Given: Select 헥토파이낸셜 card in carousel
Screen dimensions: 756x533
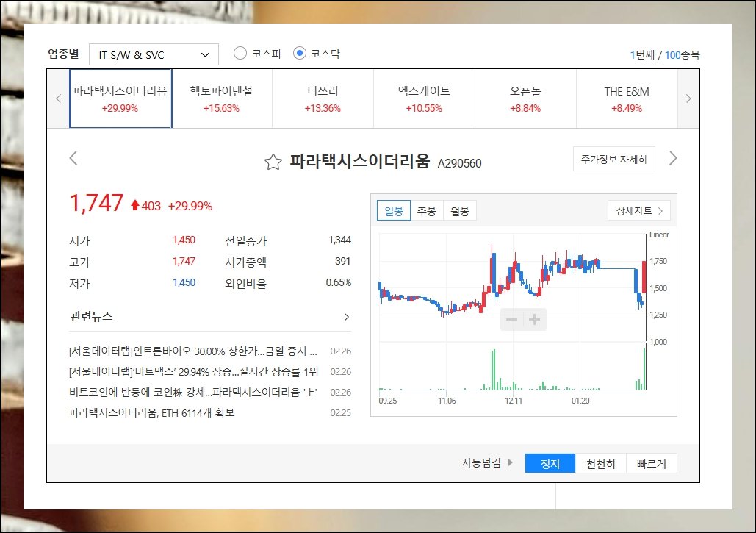Looking at the screenshot, I should 222,99.
